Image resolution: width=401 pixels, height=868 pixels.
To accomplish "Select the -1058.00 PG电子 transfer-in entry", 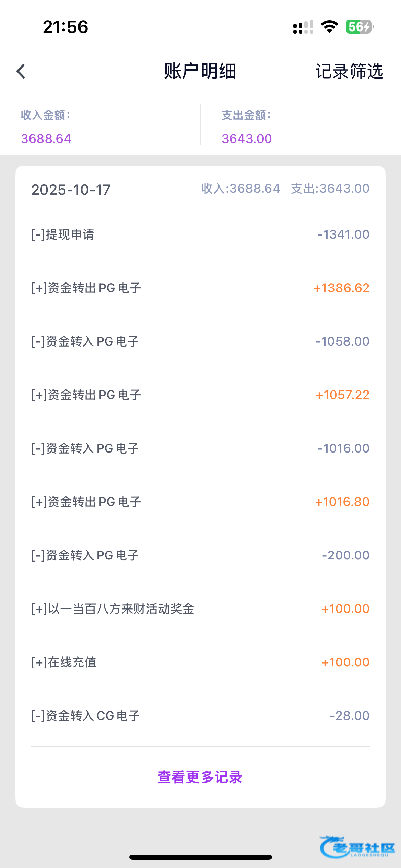I will 200,341.
